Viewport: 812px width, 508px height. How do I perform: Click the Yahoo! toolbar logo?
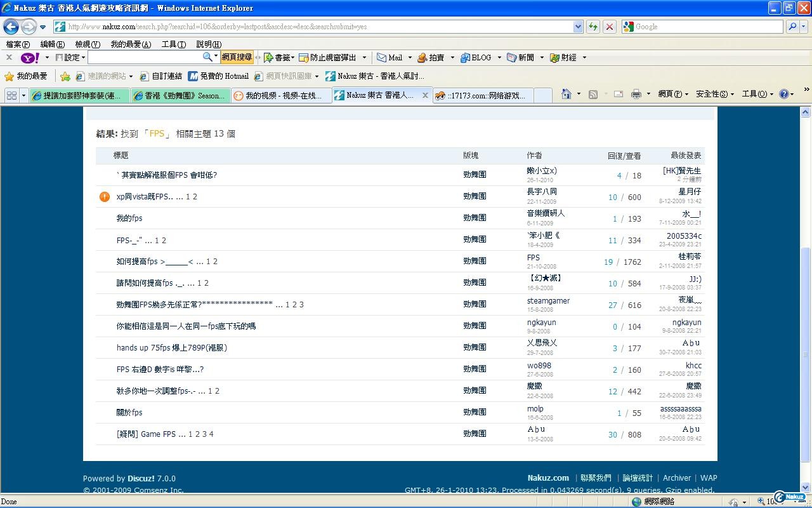[30, 58]
